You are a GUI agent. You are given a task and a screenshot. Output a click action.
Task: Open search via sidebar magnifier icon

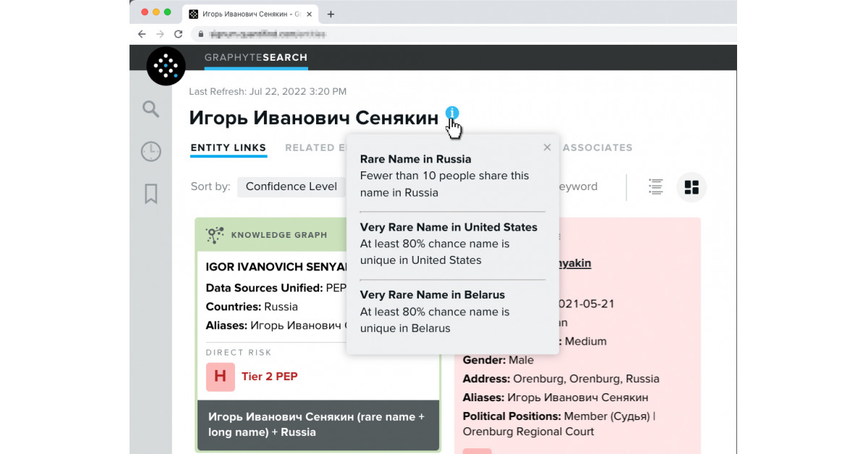pyautogui.click(x=150, y=109)
